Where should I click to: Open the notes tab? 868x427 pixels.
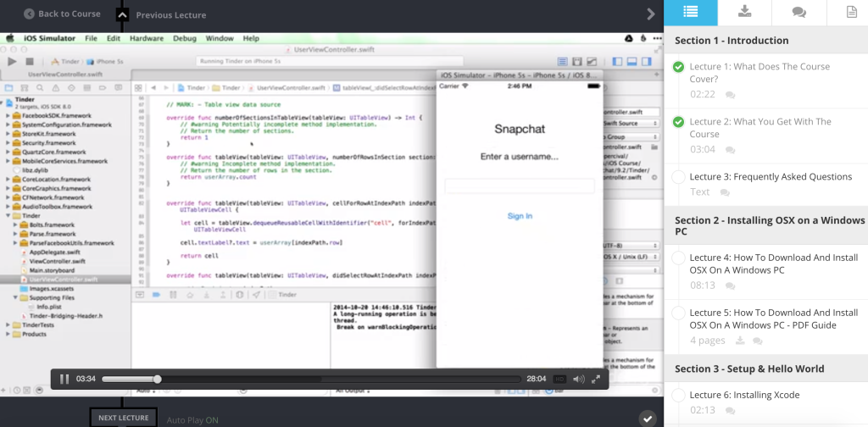click(x=852, y=12)
